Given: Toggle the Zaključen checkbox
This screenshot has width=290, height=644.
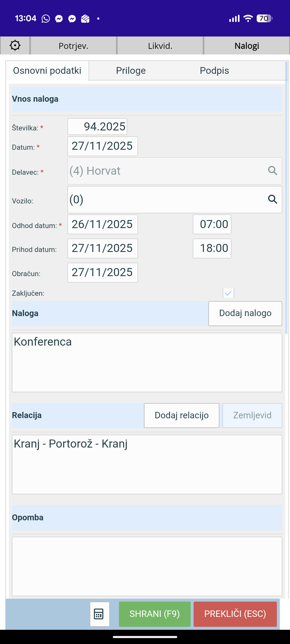Looking at the screenshot, I should click(x=228, y=293).
